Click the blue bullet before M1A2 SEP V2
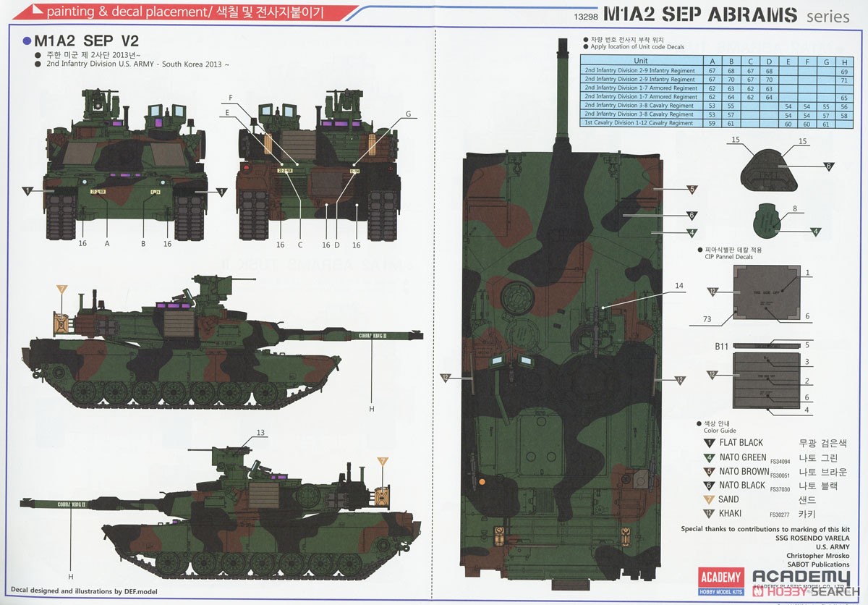This screenshot has height=605, width=868. (27, 41)
